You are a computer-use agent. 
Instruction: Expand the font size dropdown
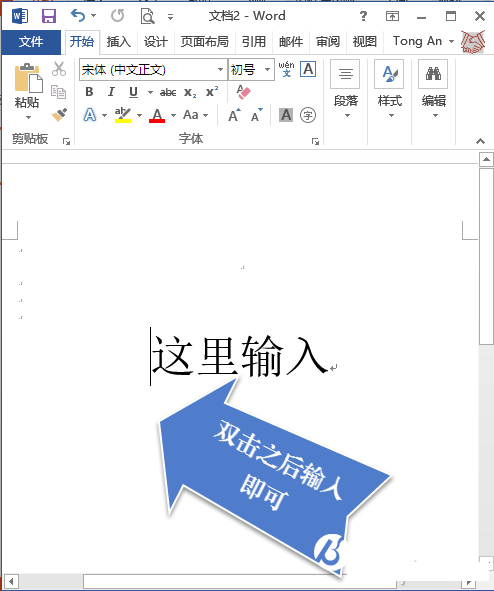tap(268, 69)
